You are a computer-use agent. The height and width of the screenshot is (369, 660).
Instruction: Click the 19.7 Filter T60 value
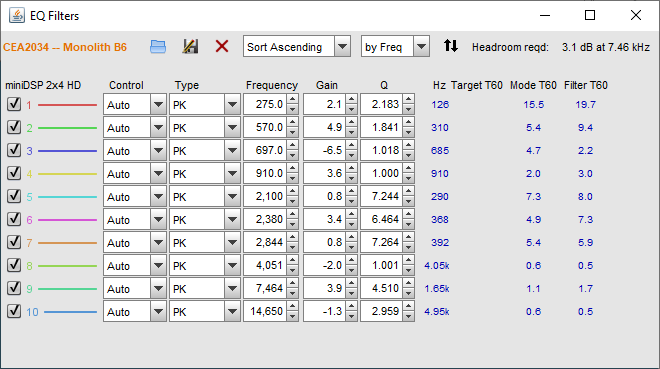click(x=585, y=104)
